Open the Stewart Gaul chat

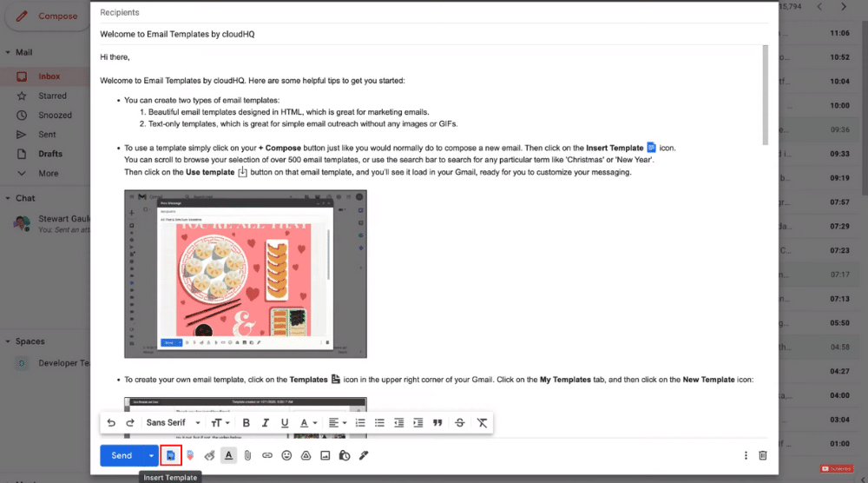coord(49,223)
